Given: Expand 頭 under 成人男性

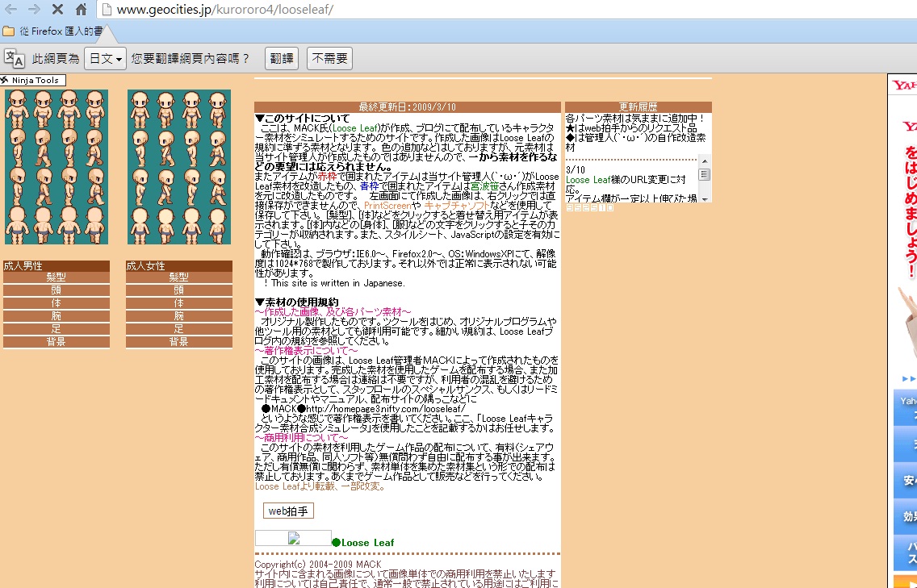Looking at the screenshot, I should [x=57, y=290].
